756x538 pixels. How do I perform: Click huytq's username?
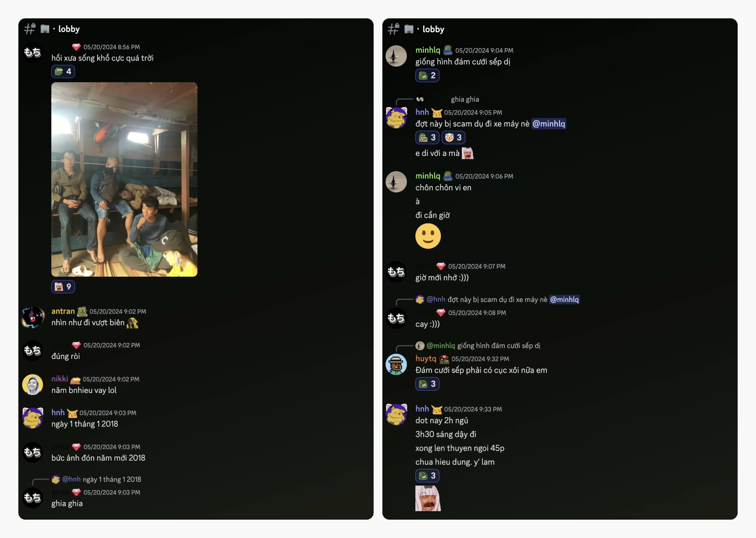[x=426, y=359]
